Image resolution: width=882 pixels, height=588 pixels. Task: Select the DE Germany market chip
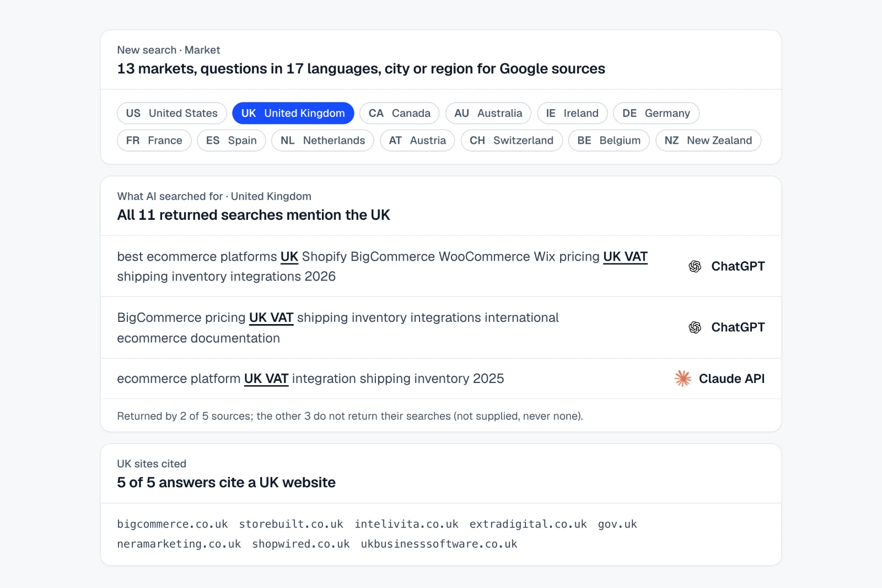(x=656, y=113)
